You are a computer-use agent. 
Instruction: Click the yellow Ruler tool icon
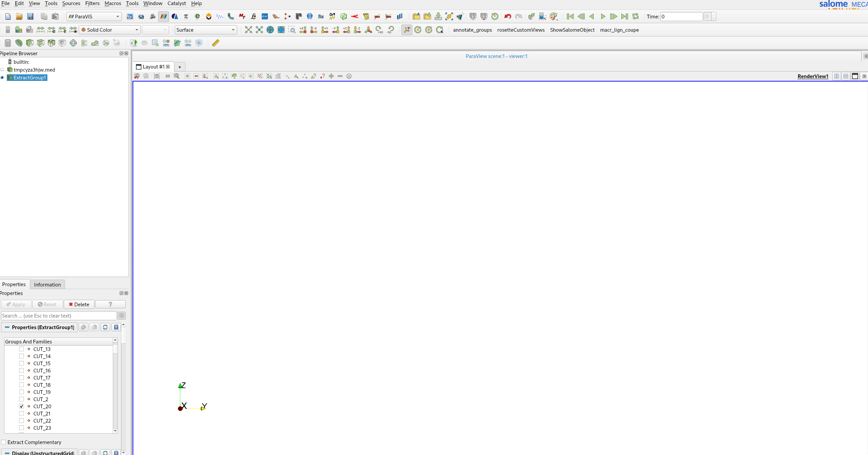216,43
